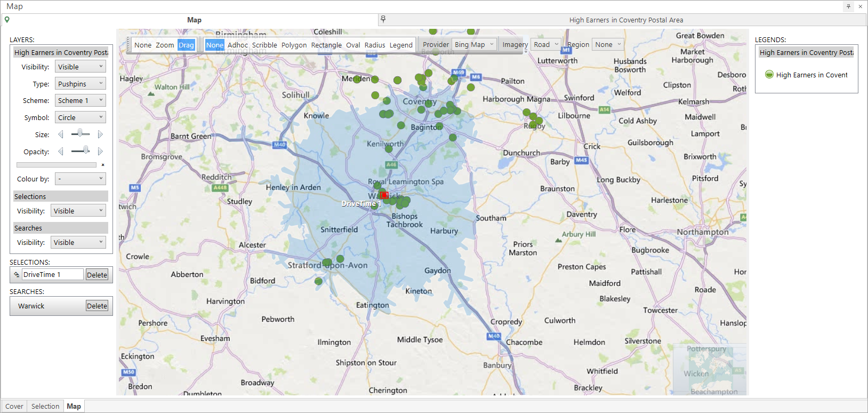The height and width of the screenshot is (413, 868).
Task: Select the Map tab at the bottom
Action: click(74, 406)
